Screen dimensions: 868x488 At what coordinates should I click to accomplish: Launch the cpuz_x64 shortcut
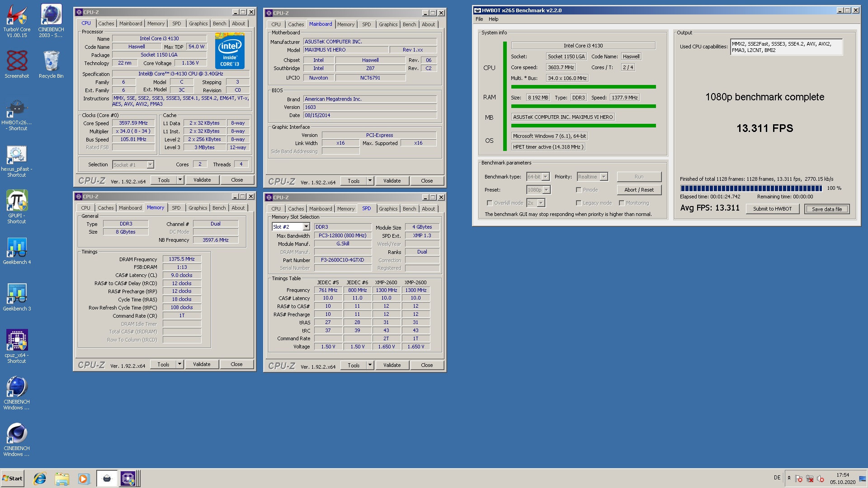pos(17,346)
